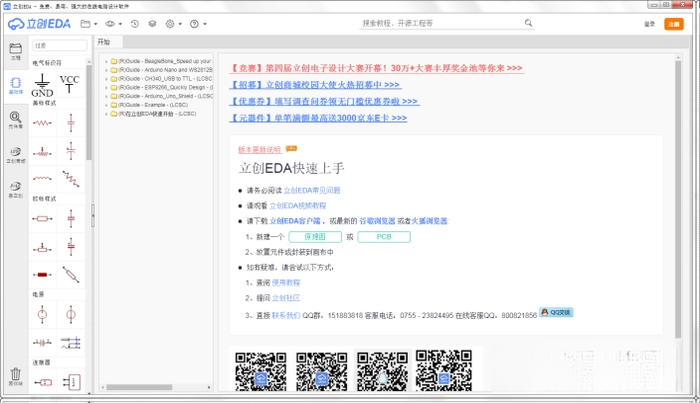Open the red 竞赛 contest announcement link
Viewport: 700px width, 403px height.
[x=376, y=68]
